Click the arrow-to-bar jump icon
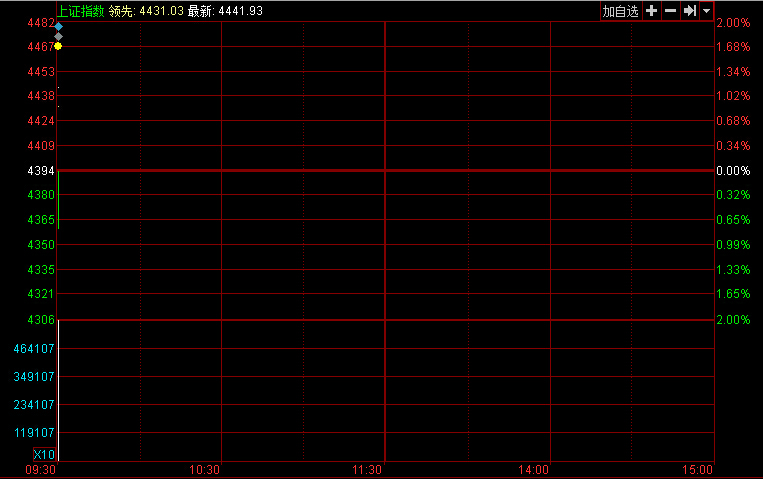Image resolution: width=763 pixels, height=479 pixels. coord(689,11)
